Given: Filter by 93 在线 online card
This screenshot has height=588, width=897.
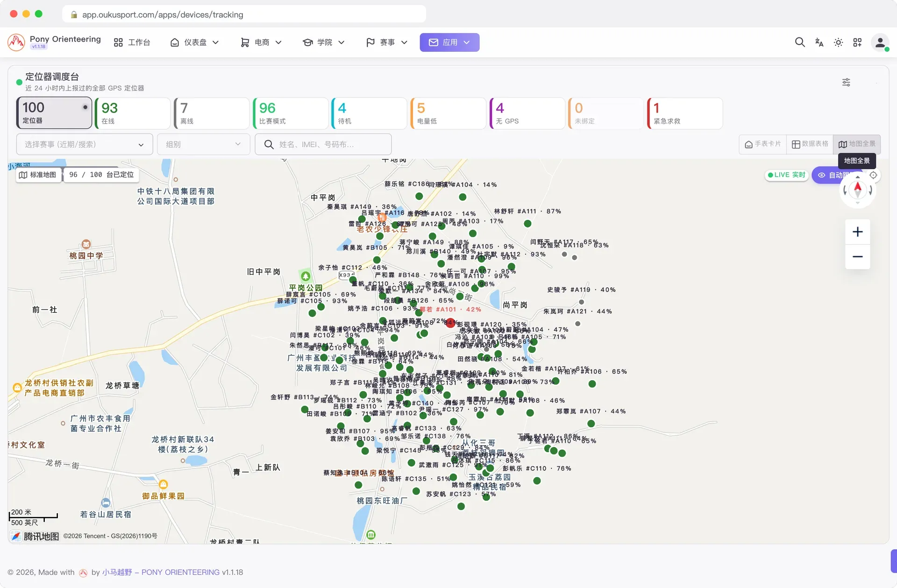Looking at the screenshot, I should tap(133, 113).
